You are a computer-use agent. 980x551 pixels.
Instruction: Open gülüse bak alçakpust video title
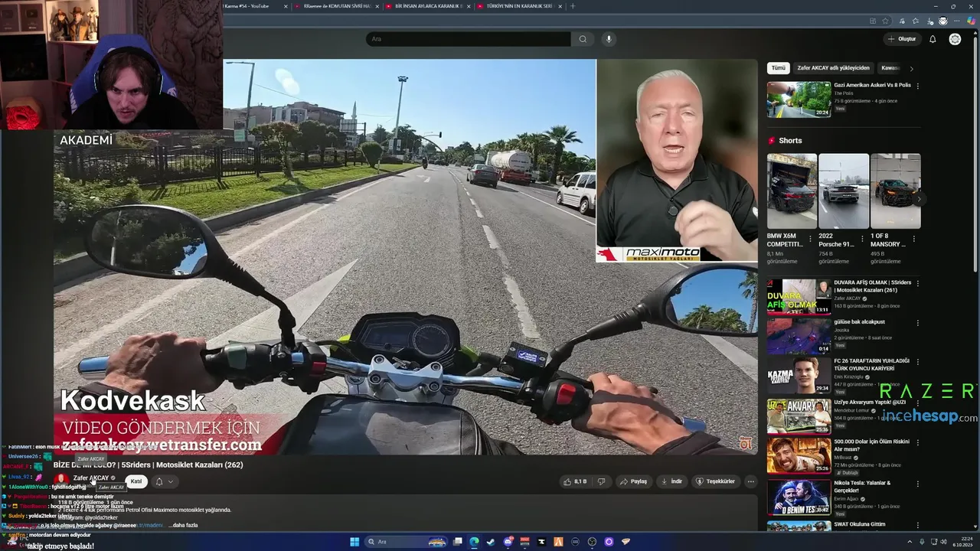[x=859, y=322]
